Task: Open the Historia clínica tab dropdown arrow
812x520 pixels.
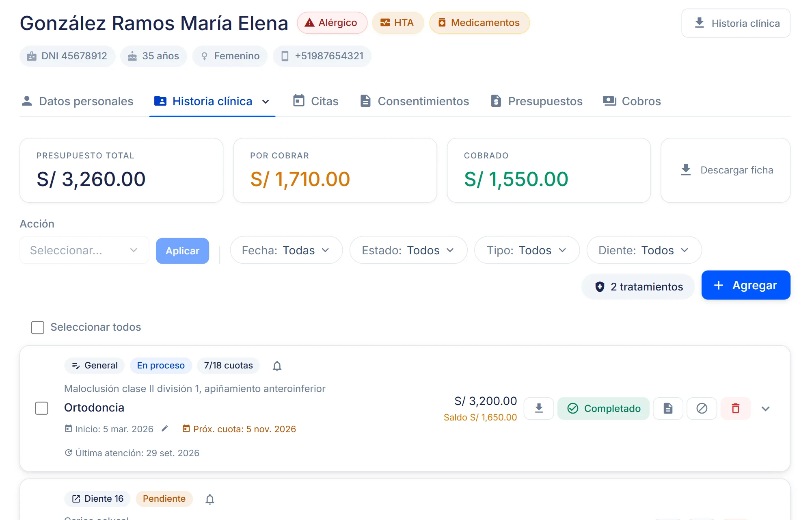Action: (266, 102)
